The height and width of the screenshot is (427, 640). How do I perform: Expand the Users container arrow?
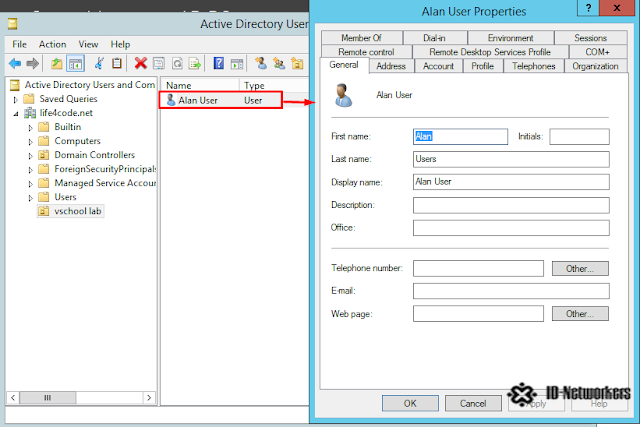30,198
